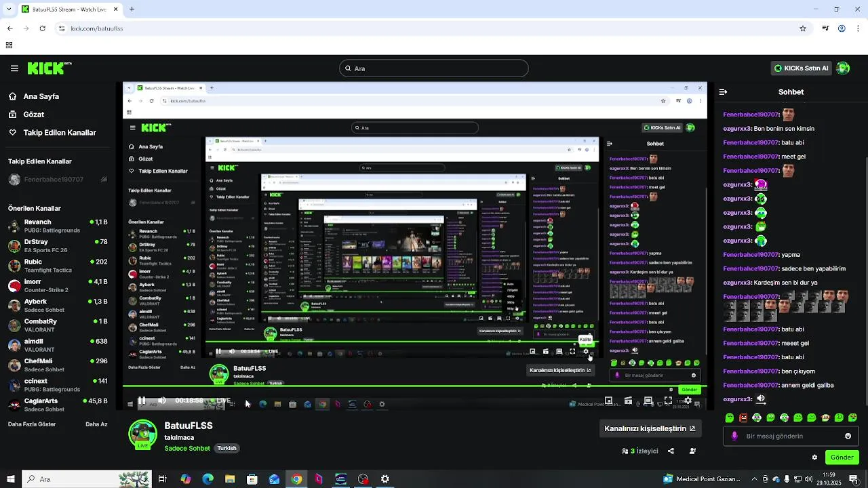The width and height of the screenshot is (868, 488).
Task: Pick the red square emote in chat bar
Action: tap(743, 418)
